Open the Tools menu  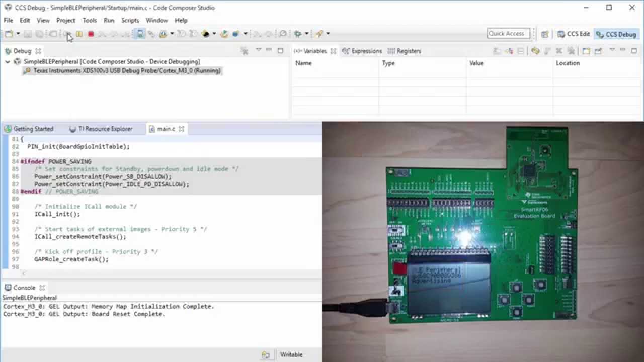[x=90, y=21]
